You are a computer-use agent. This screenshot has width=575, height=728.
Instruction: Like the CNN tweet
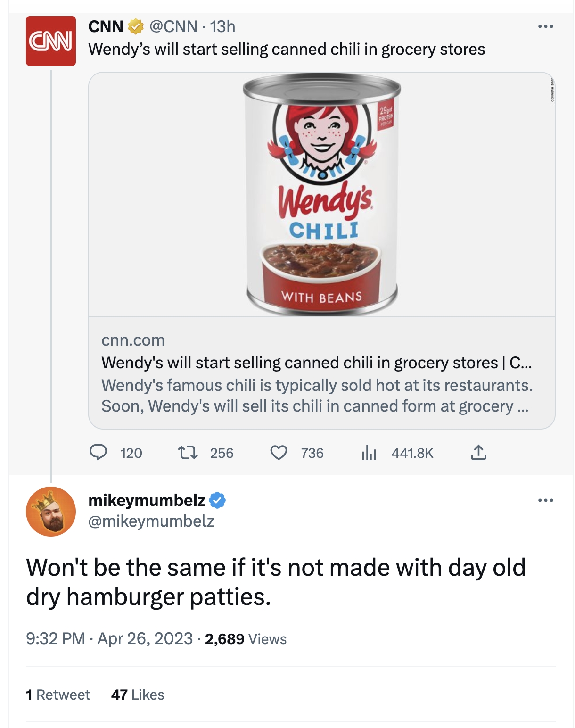[x=280, y=454]
